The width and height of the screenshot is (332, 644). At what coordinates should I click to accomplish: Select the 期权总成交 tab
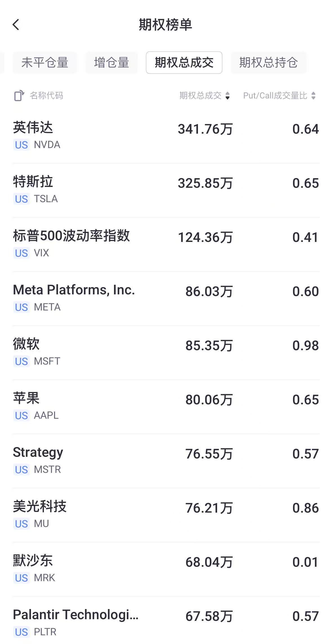click(184, 63)
